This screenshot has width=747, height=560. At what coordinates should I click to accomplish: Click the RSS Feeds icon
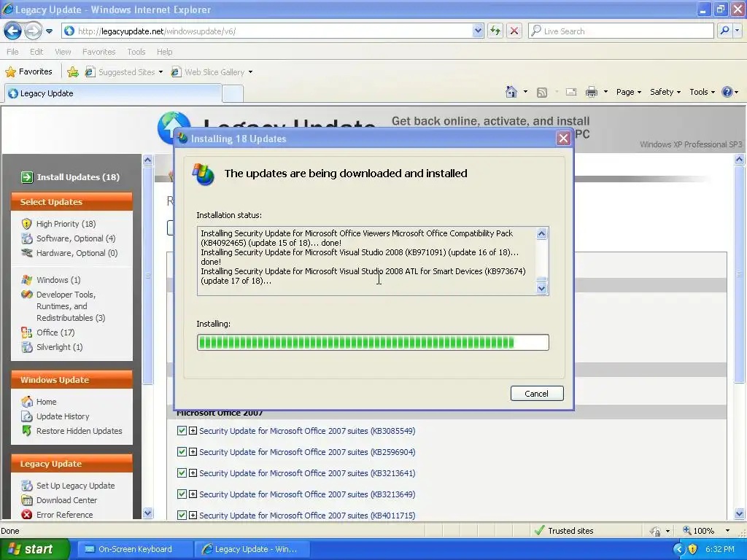coord(542,93)
